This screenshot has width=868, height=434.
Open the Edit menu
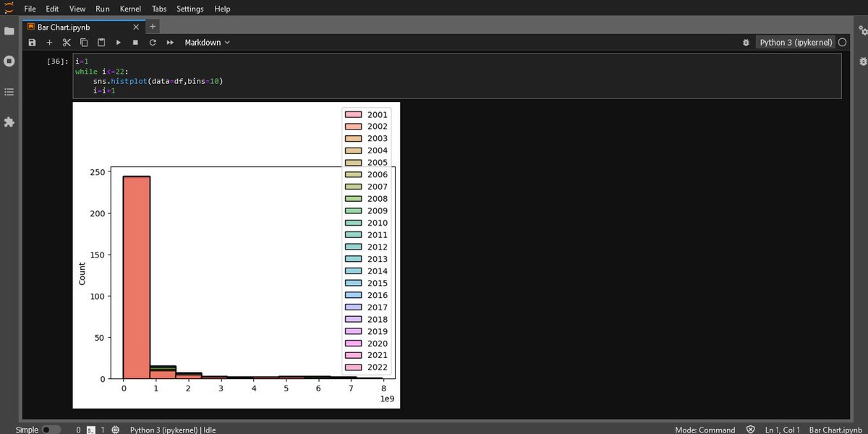tap(52, 9)
